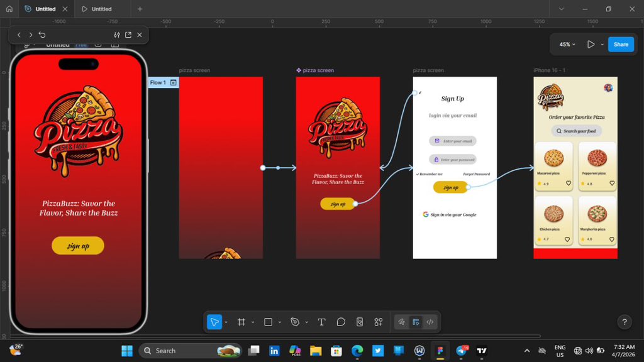The width and height of the screenshot is (644, 362).
Task: Toggle heart on Margherita pizza card
Action: [611, 239]
